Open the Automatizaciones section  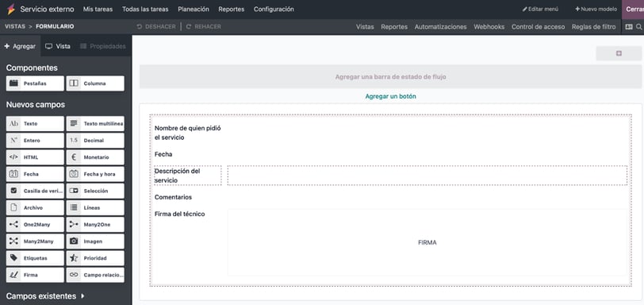point(440,27)
